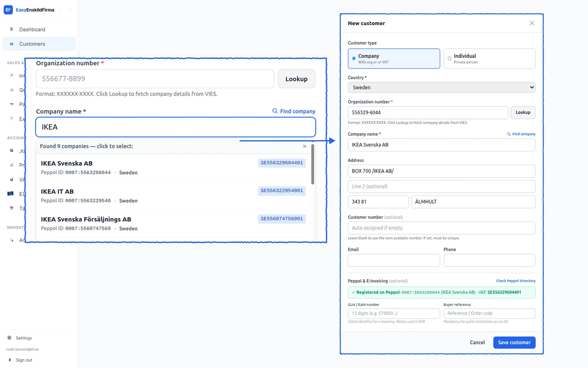Click the city field showing ÄLMHULT
588x368 pixels.
click(473, 202)
